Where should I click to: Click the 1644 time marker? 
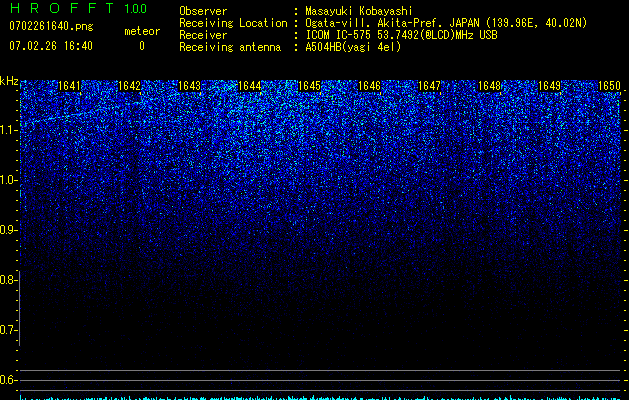[x=250, y=86]
